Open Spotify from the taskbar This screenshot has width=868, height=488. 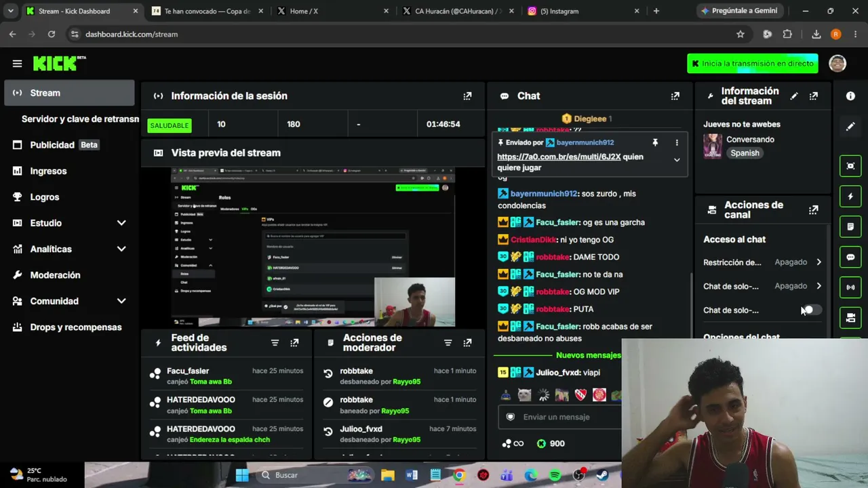(555, 475)
